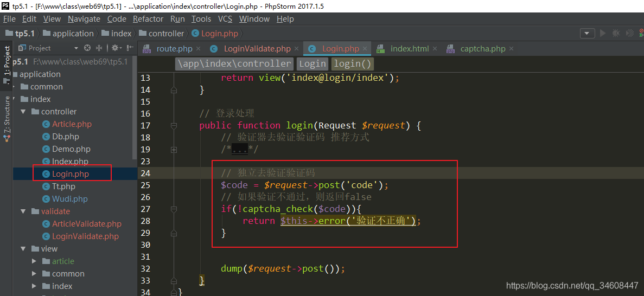Click Login.php in the navigation bar

tap(215, 34)
